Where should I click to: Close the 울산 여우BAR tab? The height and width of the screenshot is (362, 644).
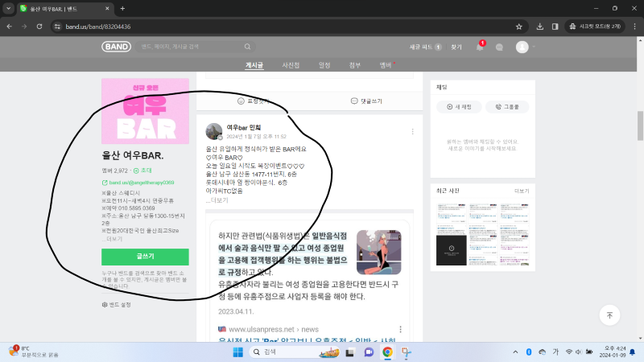107,8
